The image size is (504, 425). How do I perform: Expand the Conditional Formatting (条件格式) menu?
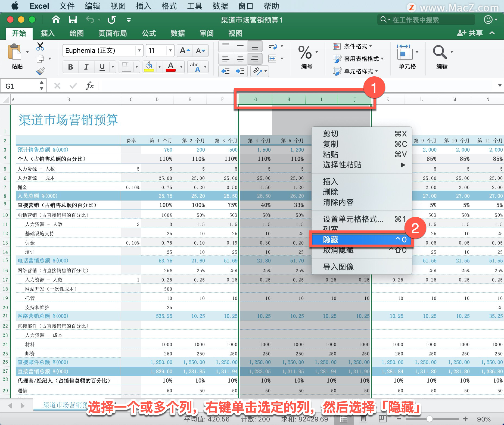353,46
